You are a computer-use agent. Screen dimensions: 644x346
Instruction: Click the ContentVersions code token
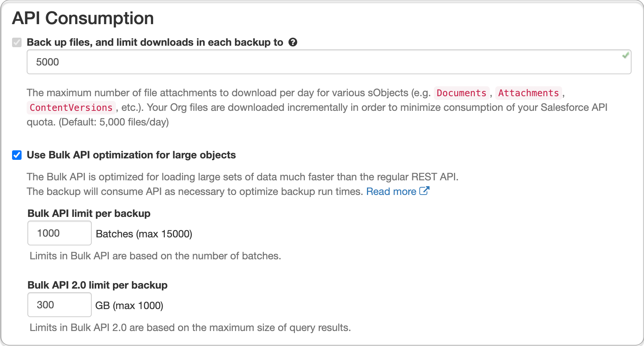click(71, 108)
